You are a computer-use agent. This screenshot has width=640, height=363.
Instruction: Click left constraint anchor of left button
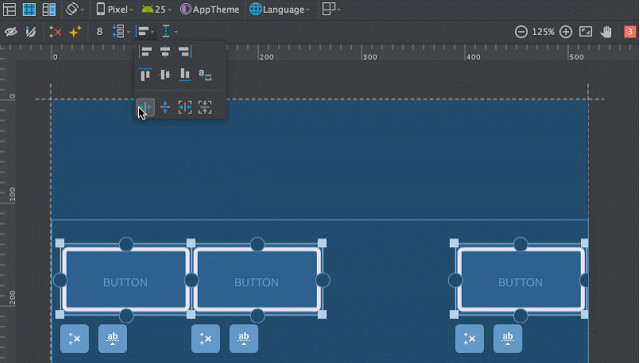[x=60, y=280]
